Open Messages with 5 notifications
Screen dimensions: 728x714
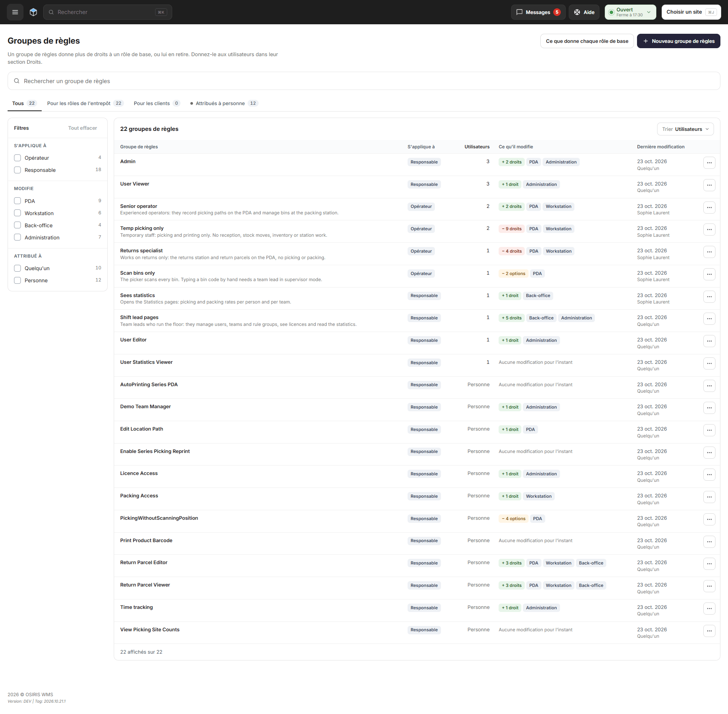coord(538,12)
